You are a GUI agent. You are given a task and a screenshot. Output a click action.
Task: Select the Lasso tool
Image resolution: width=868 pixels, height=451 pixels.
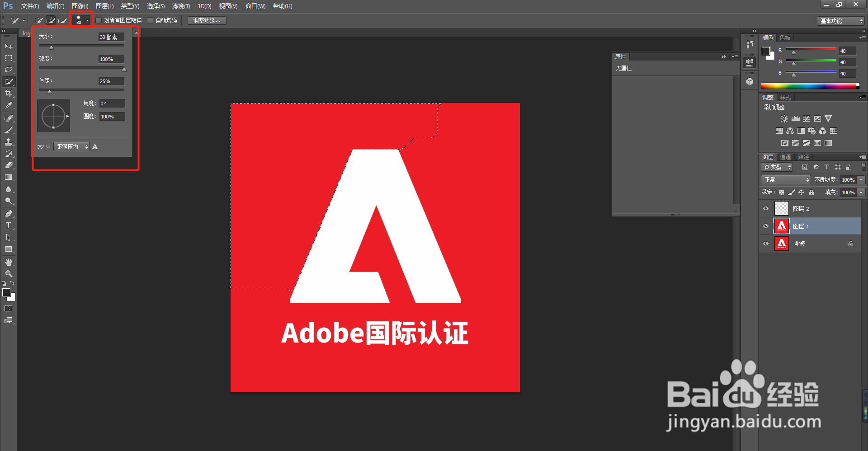[9, 70]
